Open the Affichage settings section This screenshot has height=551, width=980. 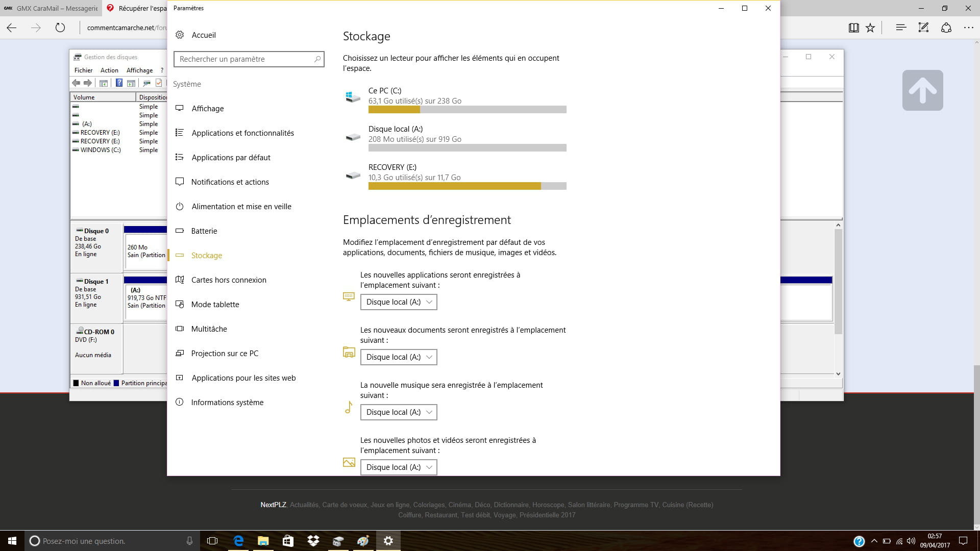[207, 109]
